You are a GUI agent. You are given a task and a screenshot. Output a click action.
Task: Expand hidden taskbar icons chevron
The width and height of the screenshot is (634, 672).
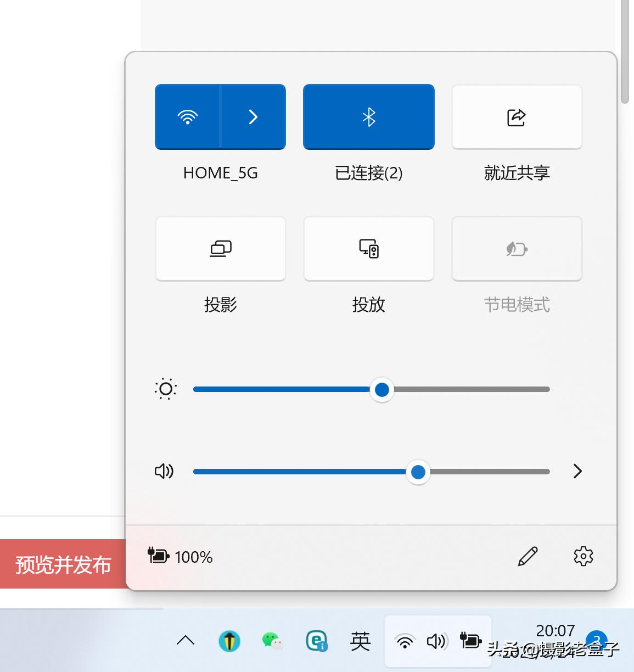tap(186, 641)
